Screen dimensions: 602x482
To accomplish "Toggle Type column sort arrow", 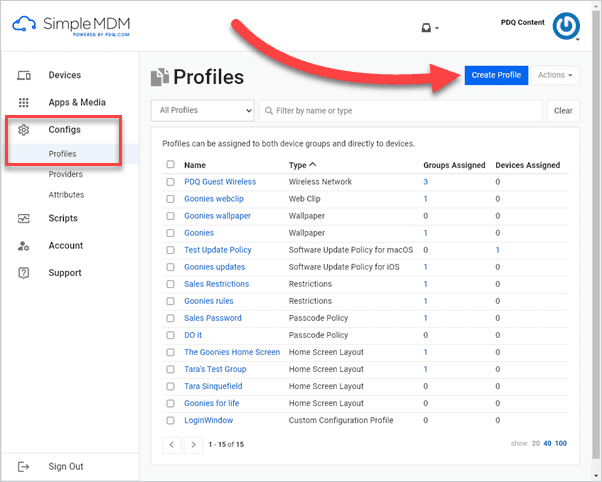I will pyautogui.click(x=313, y=164).
